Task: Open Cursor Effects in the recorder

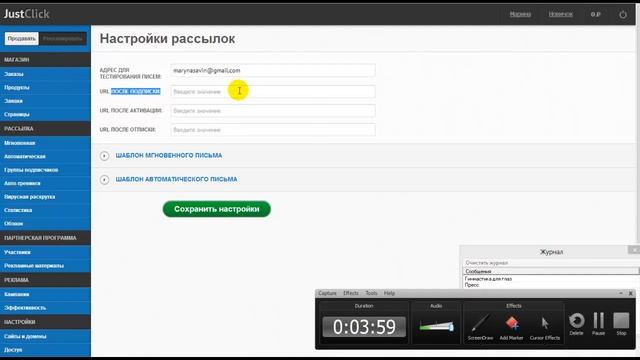Action: 544,326
